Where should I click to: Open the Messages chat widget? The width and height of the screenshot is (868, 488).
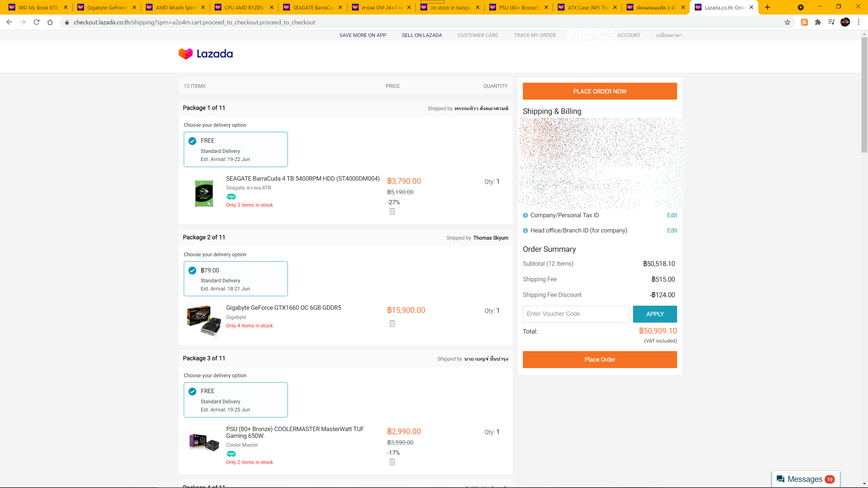click(806, 479)
